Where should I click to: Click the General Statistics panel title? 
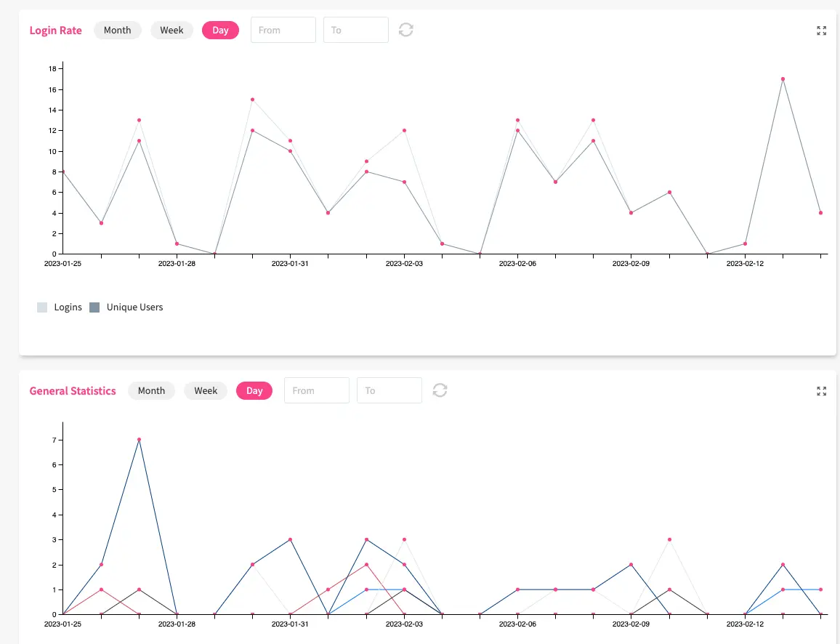(x=73, y=391)
